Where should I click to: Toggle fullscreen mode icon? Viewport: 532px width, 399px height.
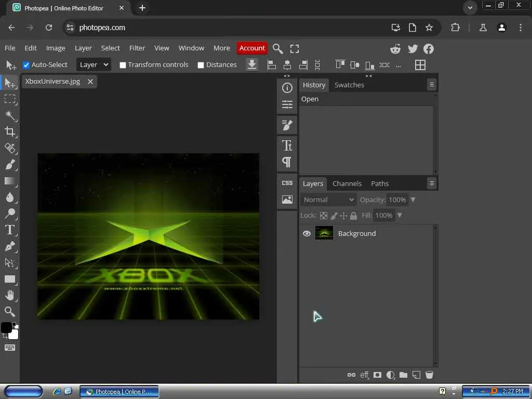pyautogui.click(x=295, y=48)
